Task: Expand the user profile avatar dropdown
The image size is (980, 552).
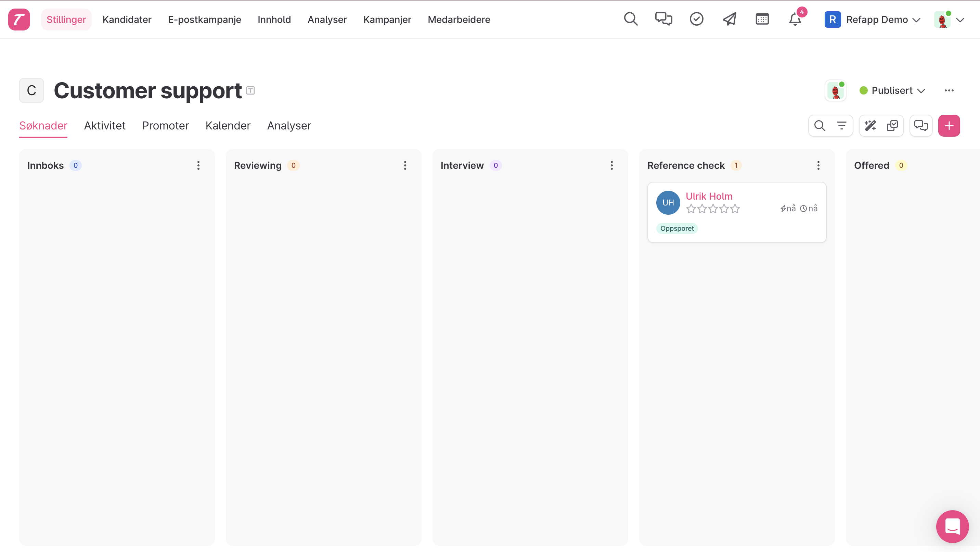Action: click(950, 20)
